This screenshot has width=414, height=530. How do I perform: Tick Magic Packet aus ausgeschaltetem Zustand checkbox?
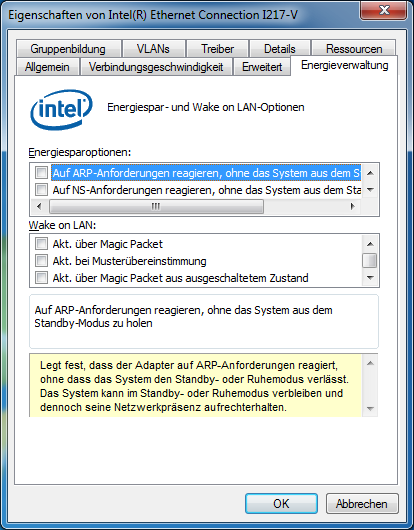pyautogui.click(x=42, y=278)
